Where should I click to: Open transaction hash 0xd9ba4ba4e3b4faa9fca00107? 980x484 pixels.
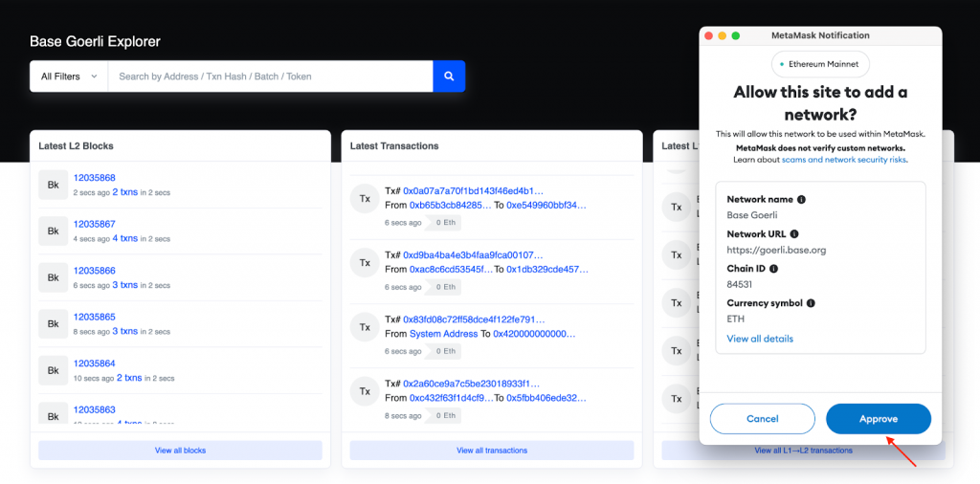(x=473, y=254)
